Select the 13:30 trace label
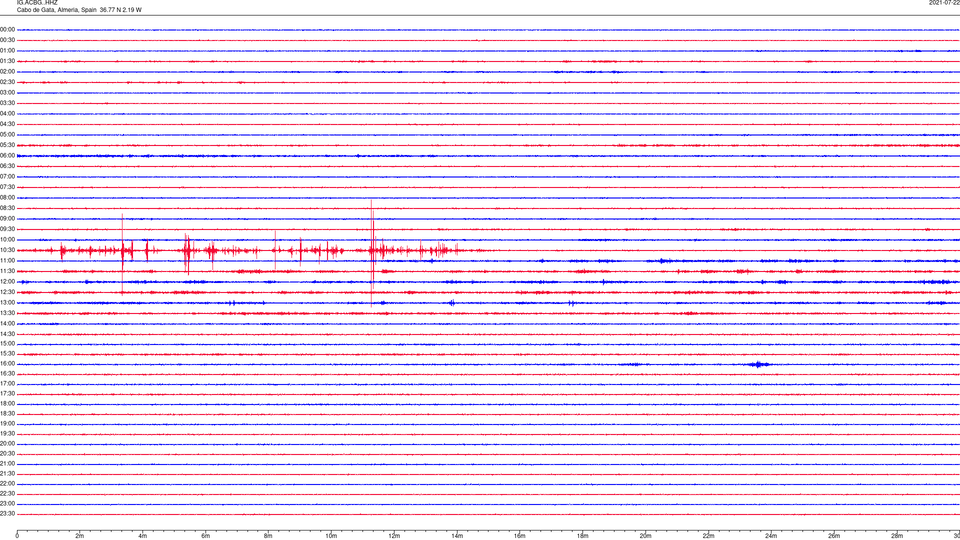The image size is (960, 540). click(x=7, y=313)
